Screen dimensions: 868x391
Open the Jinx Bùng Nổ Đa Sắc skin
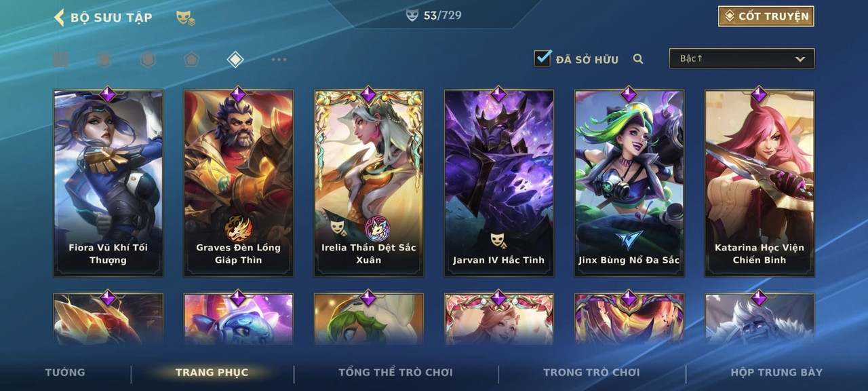click(x=629, y=183)
